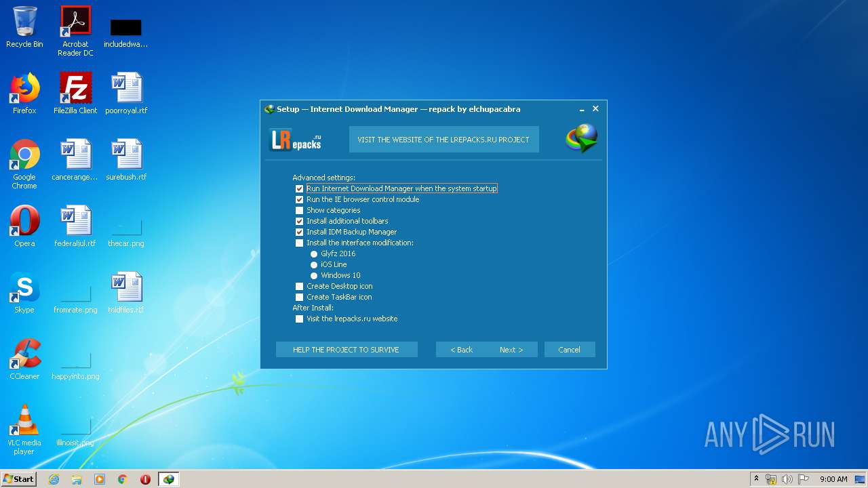
Task: Click the volume icon in system tray
Action: tap(787, 479)
